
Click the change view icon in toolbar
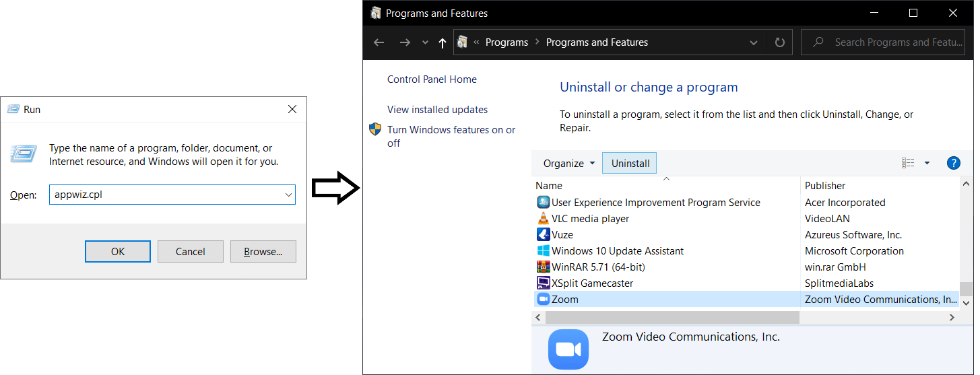click(908, 163)
